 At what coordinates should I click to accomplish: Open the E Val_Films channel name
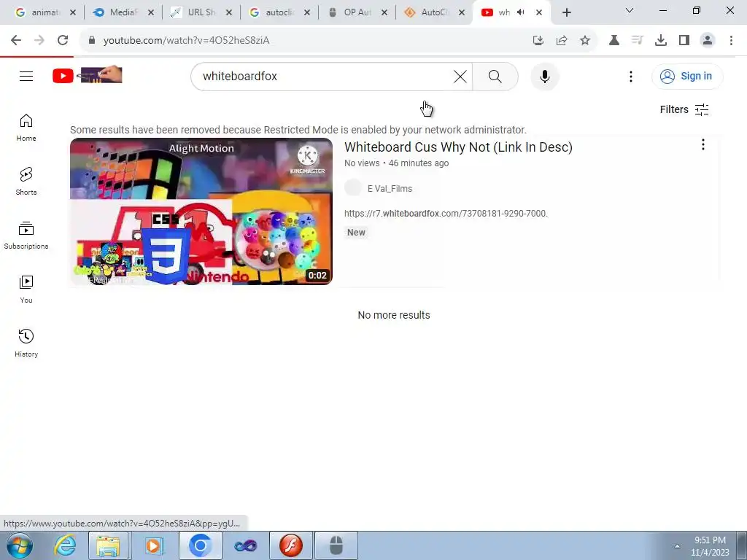coord(390,189)
